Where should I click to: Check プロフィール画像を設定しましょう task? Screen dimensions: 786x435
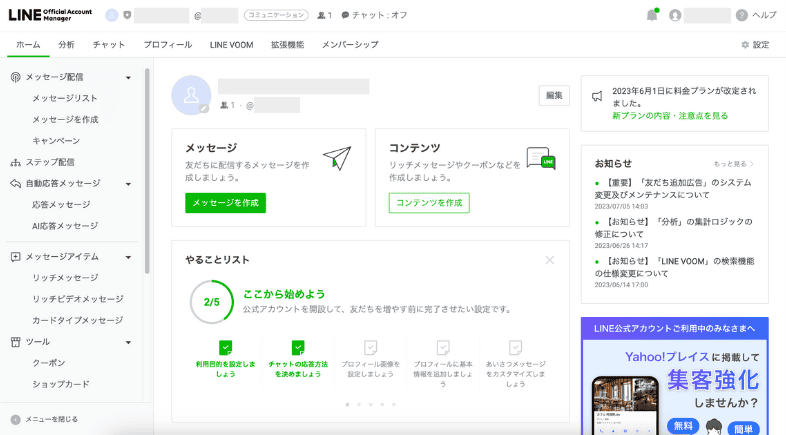370,347
